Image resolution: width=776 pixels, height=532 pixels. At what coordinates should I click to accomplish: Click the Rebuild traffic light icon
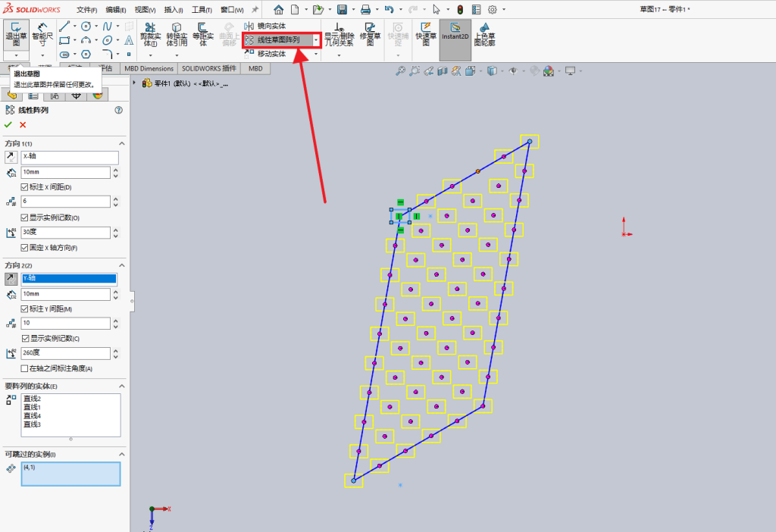(x=460, y=9)
